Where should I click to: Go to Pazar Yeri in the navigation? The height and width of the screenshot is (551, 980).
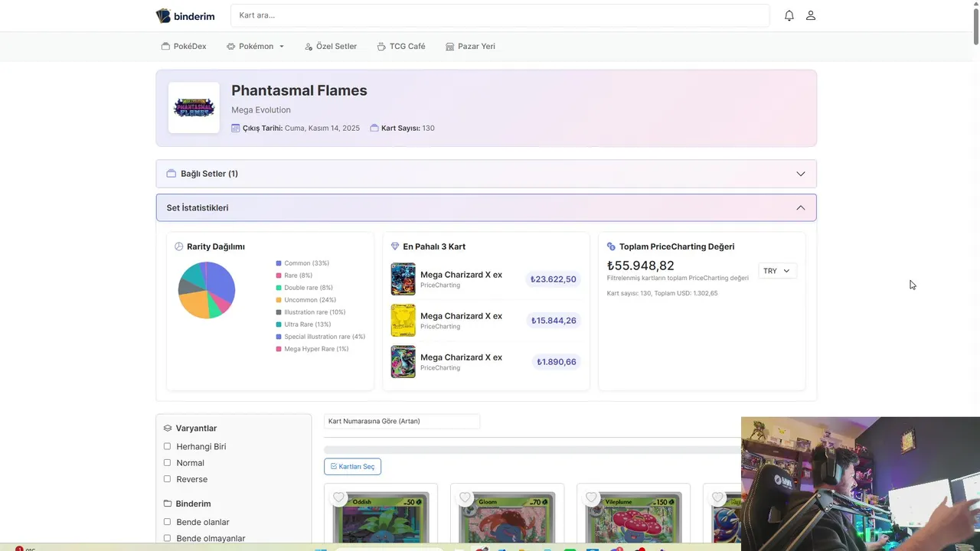(470, 47)
